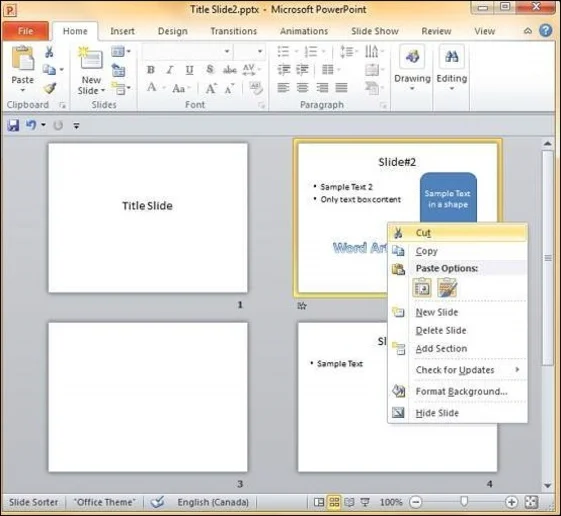Center the text alignment

coord(303,88)
